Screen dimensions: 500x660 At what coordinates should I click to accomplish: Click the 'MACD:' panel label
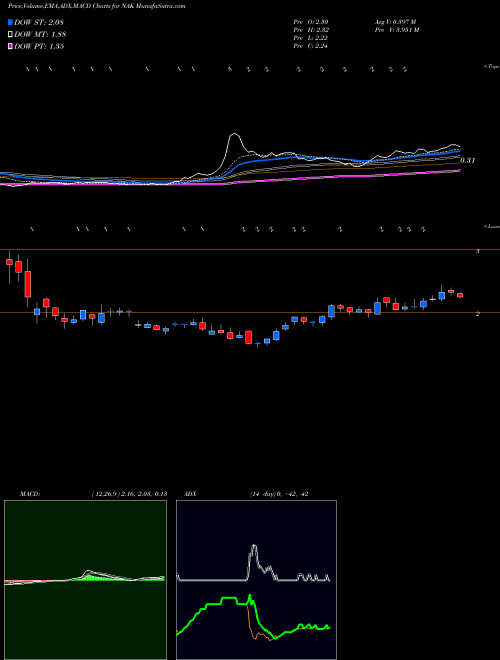[x=29, y=494]
